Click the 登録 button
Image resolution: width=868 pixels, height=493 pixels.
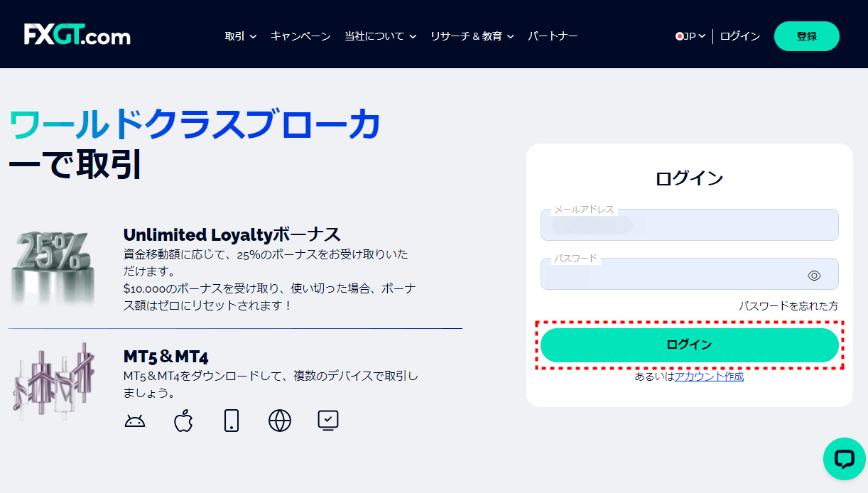(x=807, y=36)
